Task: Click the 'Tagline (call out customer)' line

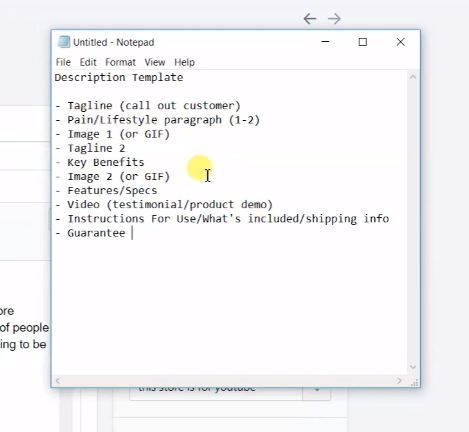Action: 148,106
